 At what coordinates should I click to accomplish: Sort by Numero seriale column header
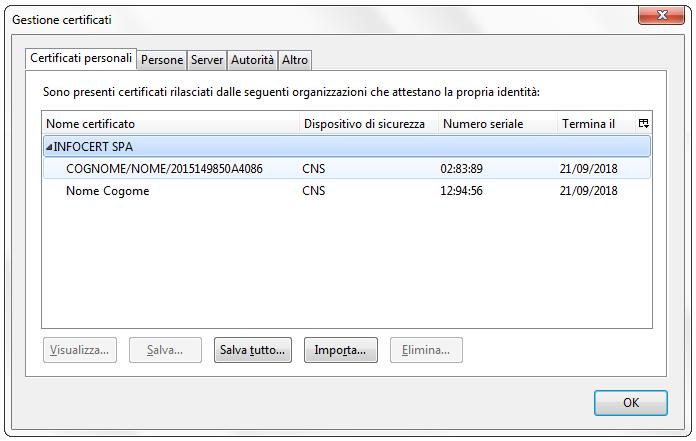[496, 124]
